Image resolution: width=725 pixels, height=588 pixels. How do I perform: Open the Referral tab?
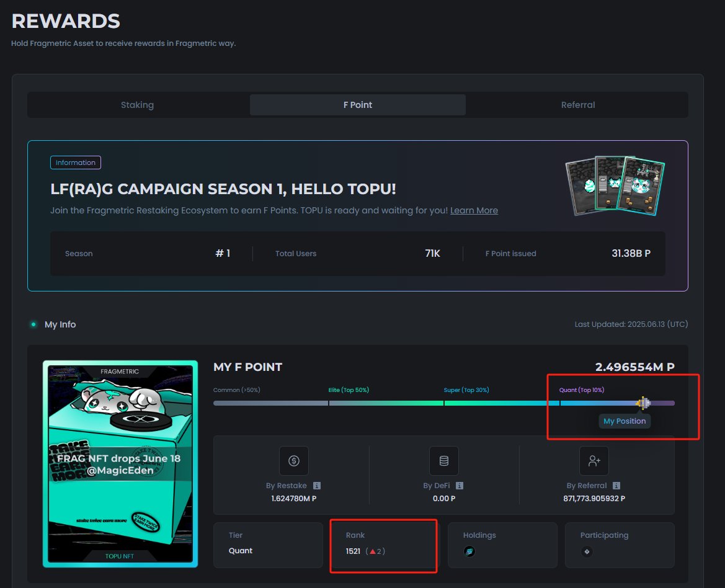[x=578, y=105]
